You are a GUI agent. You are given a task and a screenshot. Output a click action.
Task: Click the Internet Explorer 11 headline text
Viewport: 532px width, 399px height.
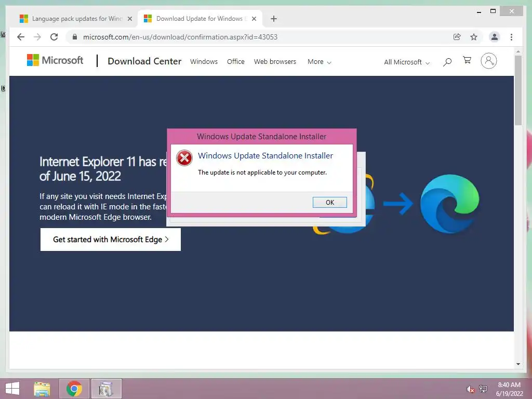103,169
